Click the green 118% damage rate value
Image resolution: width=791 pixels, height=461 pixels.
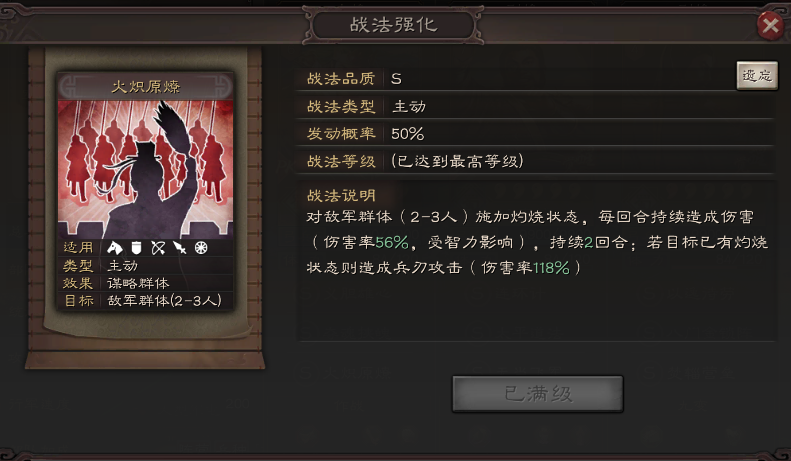(550, 268)
